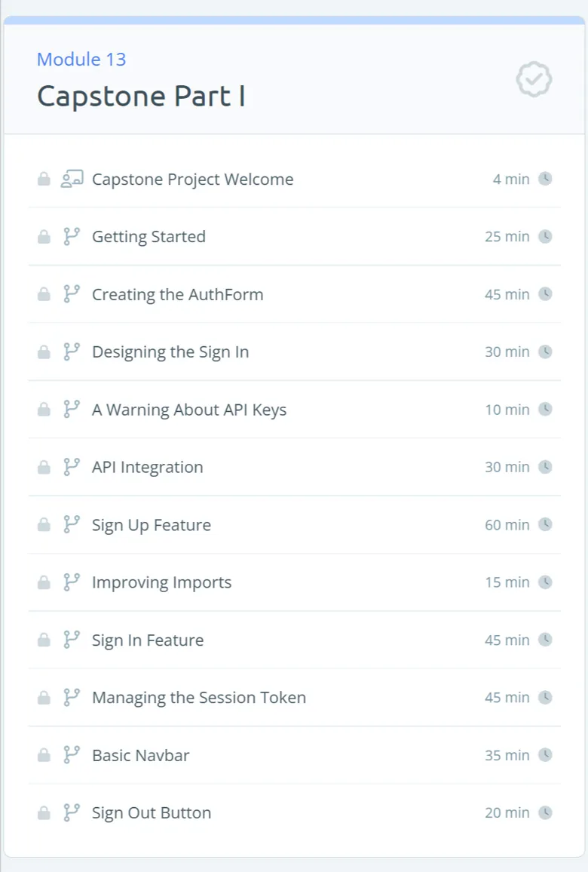Click the 60 min duration label
This screenshot has height=872, width=588.
[x=507, y=525]
